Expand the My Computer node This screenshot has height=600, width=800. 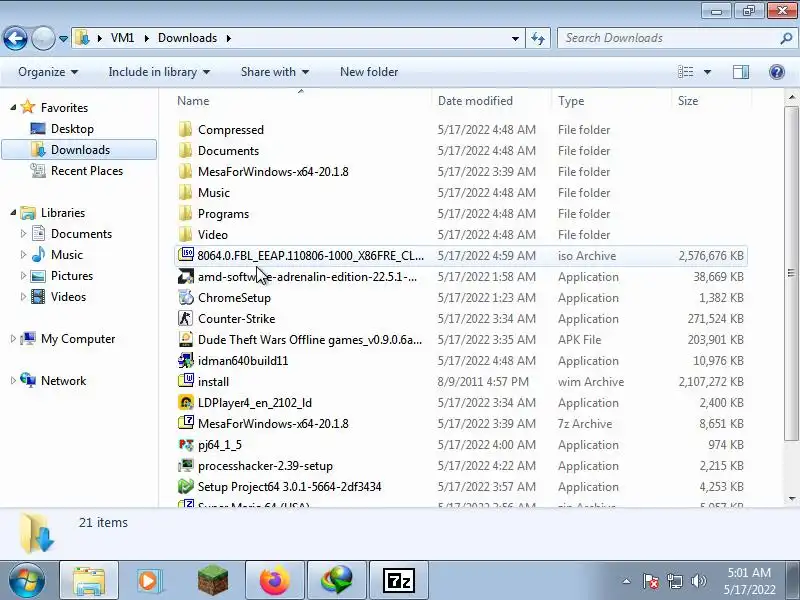pyautogui.click(x=13, y=339)
